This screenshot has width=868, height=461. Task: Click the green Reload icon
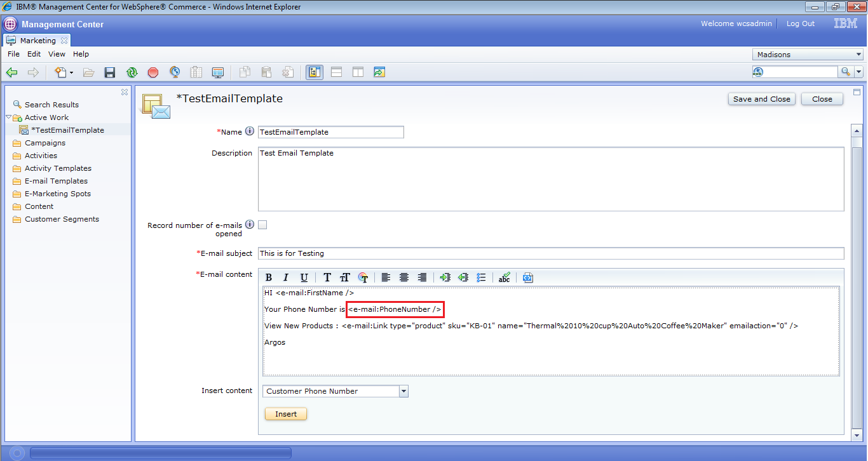click(x=132, y=72)
